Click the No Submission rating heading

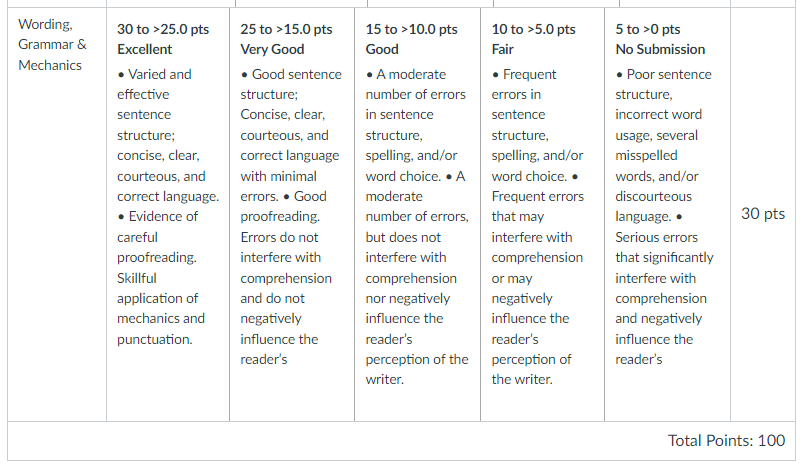tap(660, 49)
